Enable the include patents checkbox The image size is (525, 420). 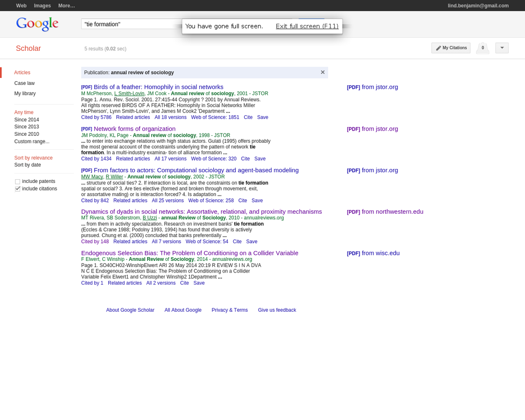tap(18, 182)
